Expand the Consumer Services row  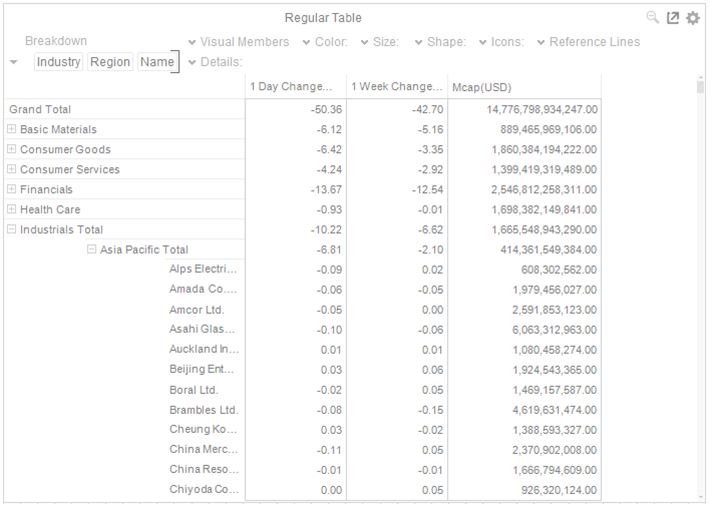(x=12, y=169)
